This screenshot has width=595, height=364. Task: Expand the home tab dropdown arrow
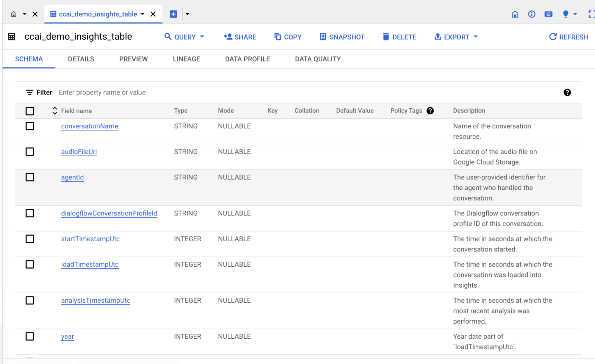[x=24, y=14]
